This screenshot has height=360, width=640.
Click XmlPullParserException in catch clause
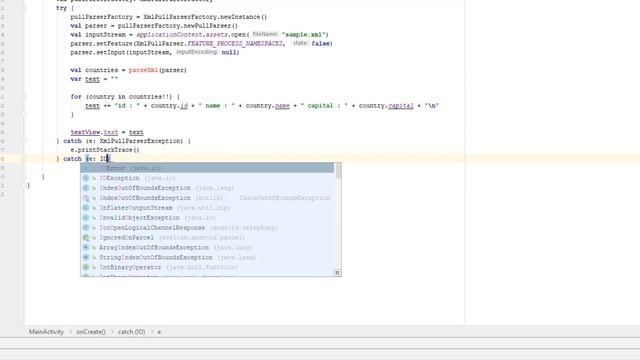click(141, 141)
